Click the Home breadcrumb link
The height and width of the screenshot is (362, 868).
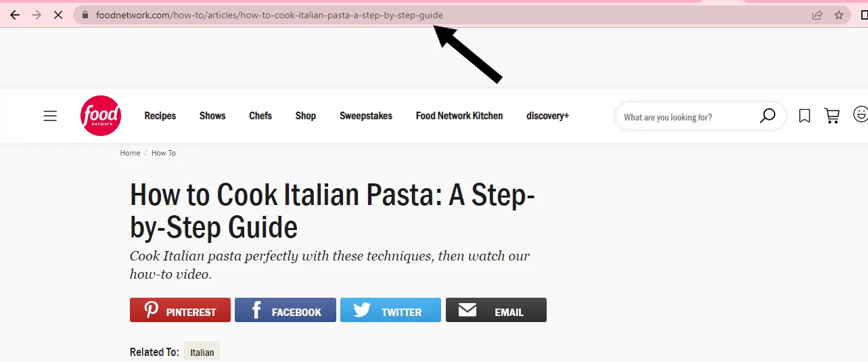tap(130, 153)
